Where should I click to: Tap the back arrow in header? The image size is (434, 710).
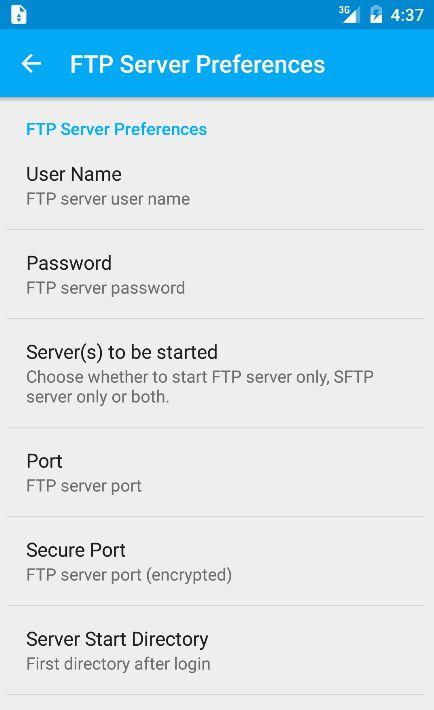point(31,63)
